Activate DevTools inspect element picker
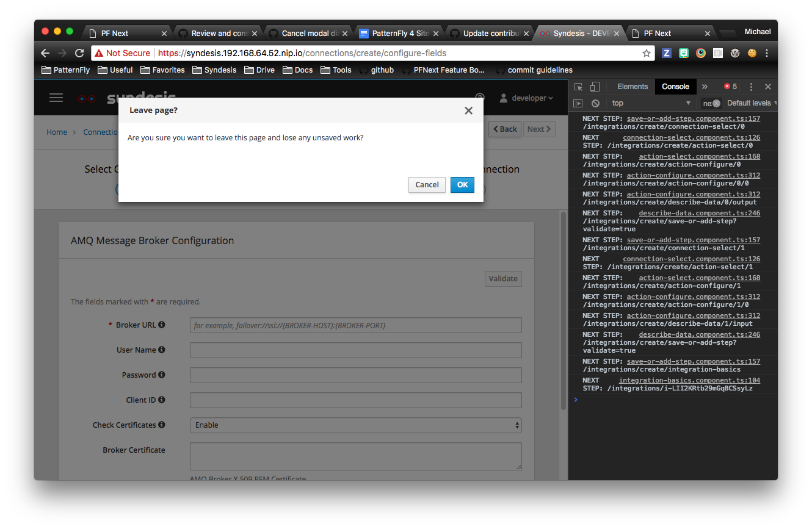 pyautogui.click(x=579, y=87)
